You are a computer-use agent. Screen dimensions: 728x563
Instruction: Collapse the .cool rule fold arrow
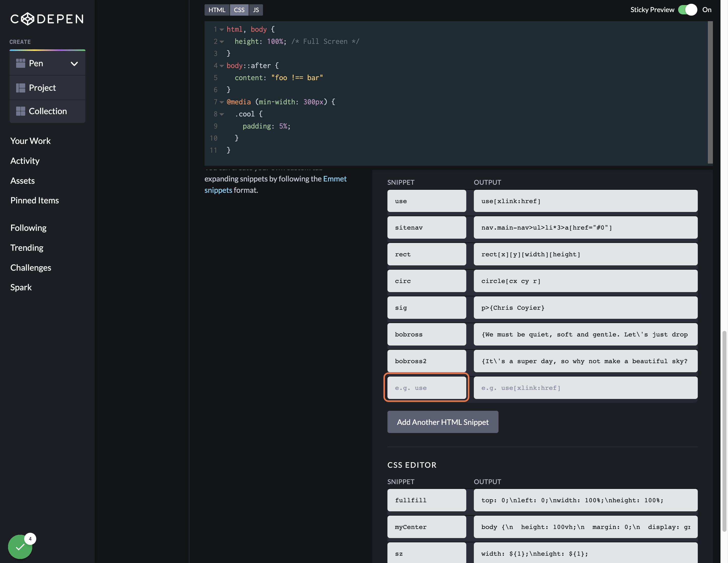tap(222, 114)
